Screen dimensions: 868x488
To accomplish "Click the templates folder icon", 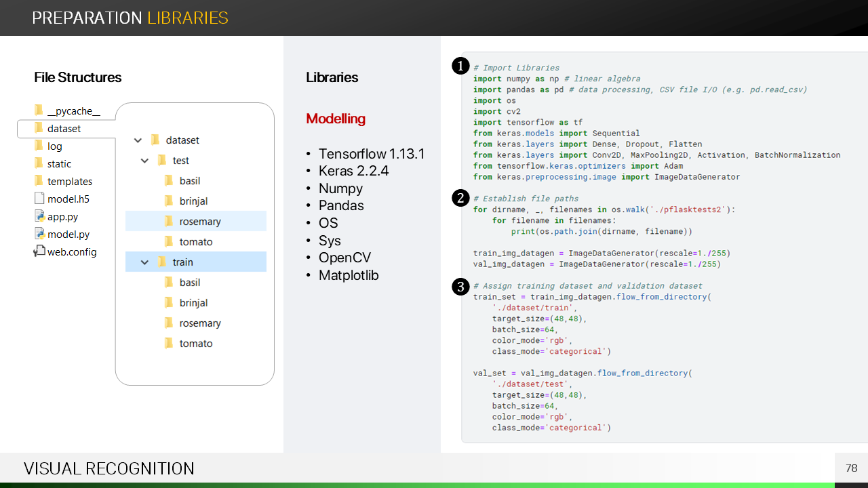I will [x=39, y=181].
